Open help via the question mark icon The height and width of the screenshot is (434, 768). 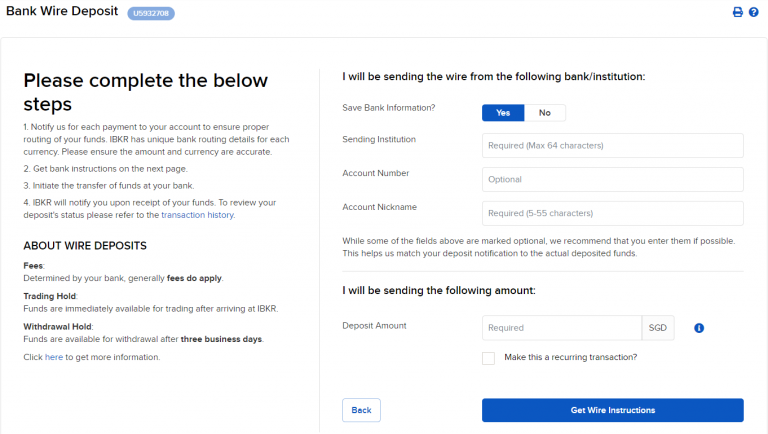point(754,12)
